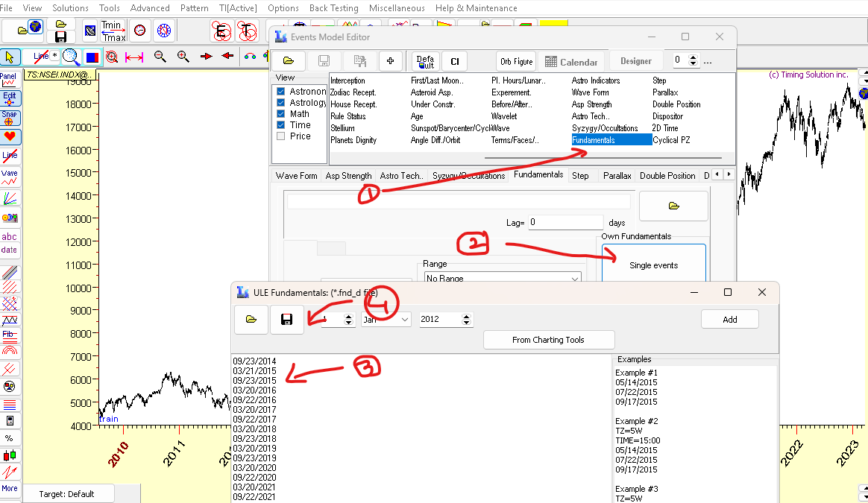This screenshot has height=503, width=868.
Task: Toggle the Time view checkbox
Action: [x=280, y=125]
